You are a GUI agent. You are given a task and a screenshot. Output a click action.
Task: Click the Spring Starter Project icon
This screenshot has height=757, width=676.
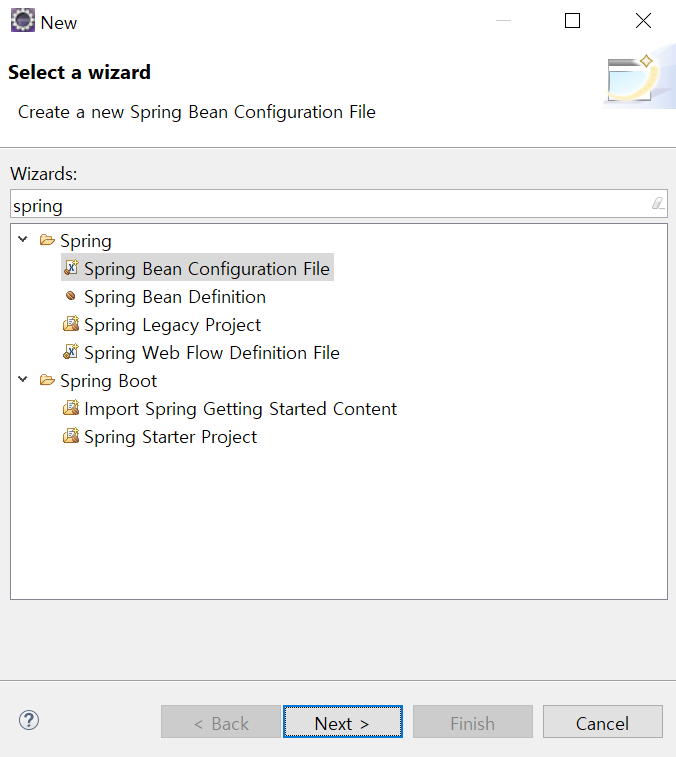click(71, 435)
